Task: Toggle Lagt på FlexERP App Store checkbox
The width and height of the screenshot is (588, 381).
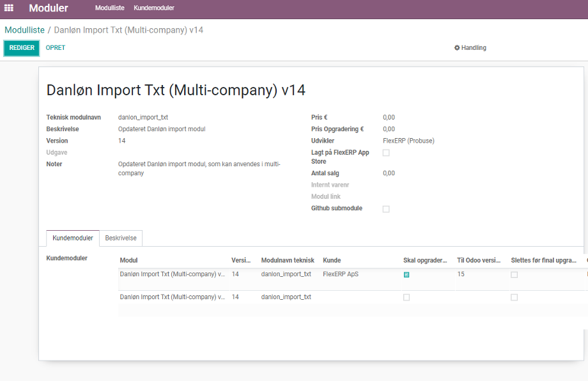Action: (x=386, y=153)
